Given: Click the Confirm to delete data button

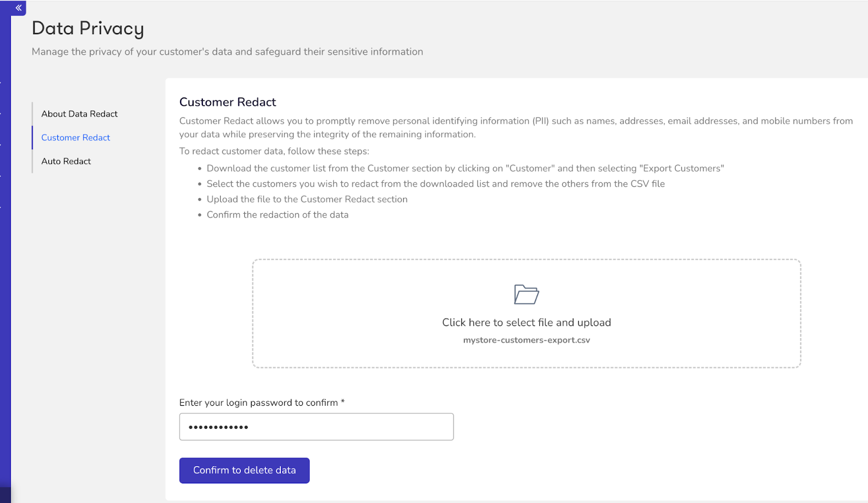Looking at the screenshot, I should (244, 470).
